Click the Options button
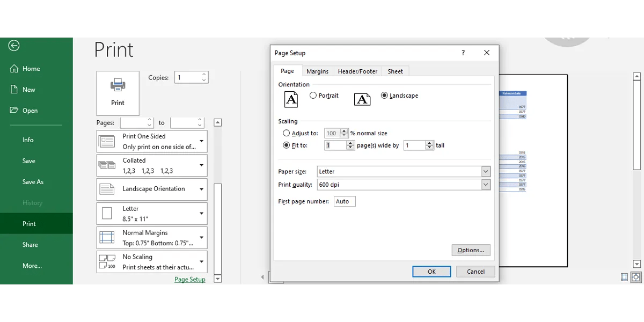The width and height of the screenshot is (644, 322). (x=471, y=250)
